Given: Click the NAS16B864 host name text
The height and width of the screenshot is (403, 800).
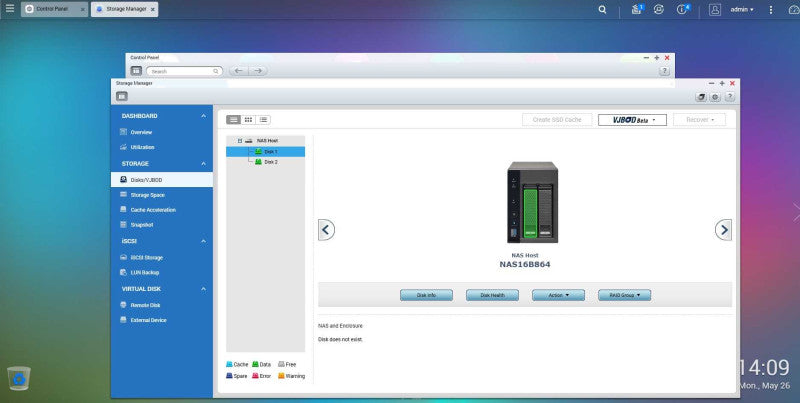Looking at the screenshot, I should [x=524, y=264].
